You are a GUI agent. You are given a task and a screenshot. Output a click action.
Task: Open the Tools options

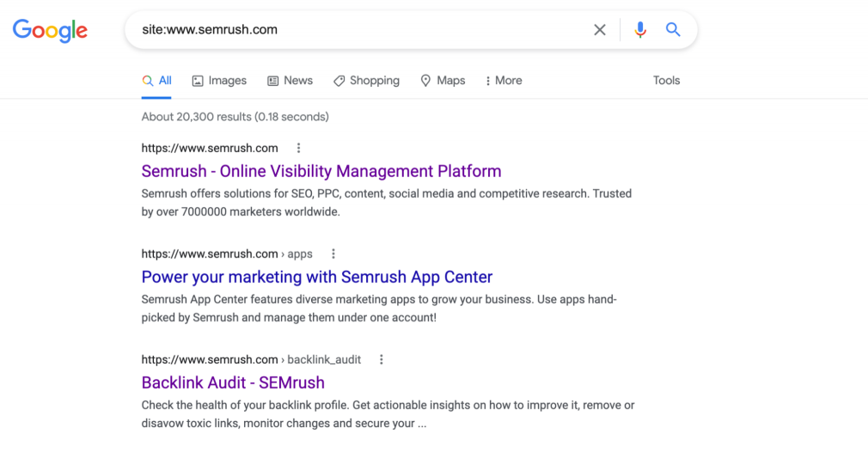[666, 81]
